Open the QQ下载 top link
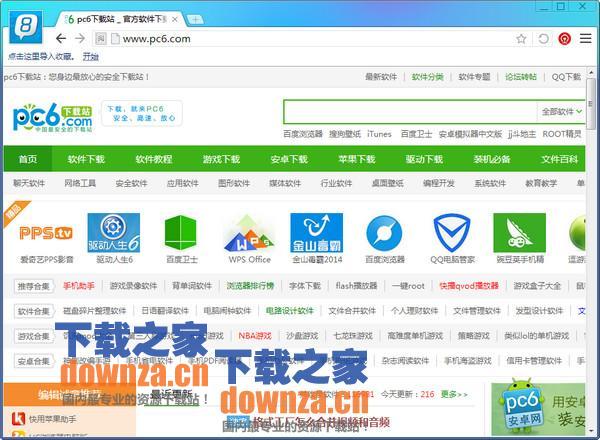Screen dimensions: 600x440 point(566,77)
